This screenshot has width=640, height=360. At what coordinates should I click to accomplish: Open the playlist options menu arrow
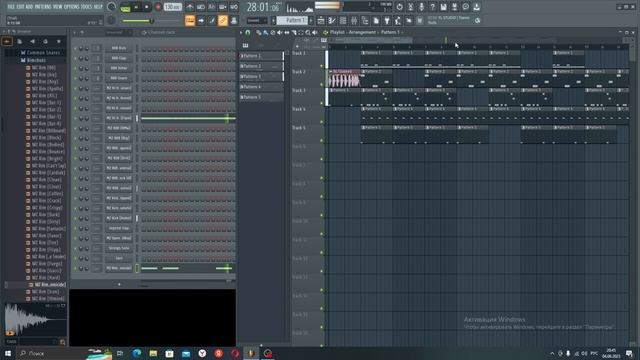[x=241, y=32]
